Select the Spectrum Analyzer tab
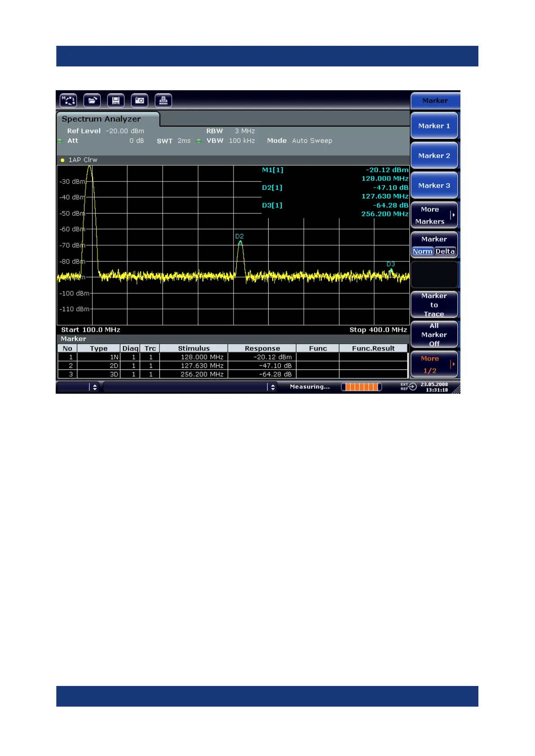This screenshot has width=535, height=756. point(102,119)
